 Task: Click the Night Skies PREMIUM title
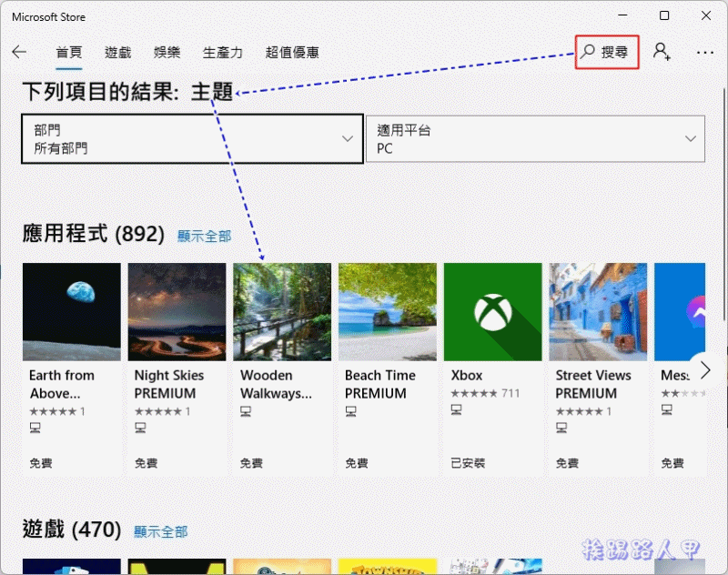click(x=169, y=384)
